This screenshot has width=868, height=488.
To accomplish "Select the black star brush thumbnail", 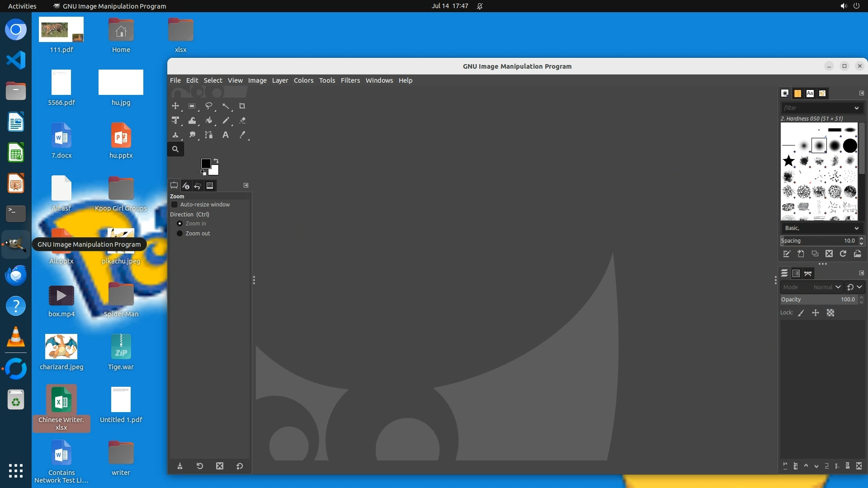I will (x=788, y=161).
